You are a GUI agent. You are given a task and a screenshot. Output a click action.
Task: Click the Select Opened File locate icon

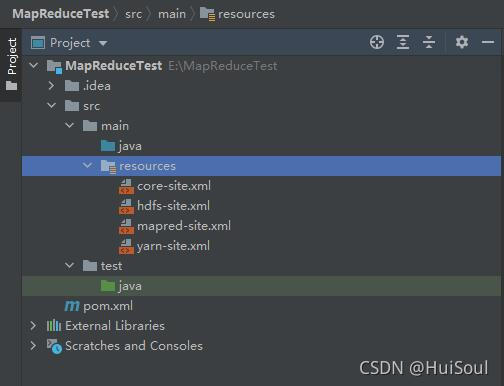pyautogui.click(x=377, y=42)
